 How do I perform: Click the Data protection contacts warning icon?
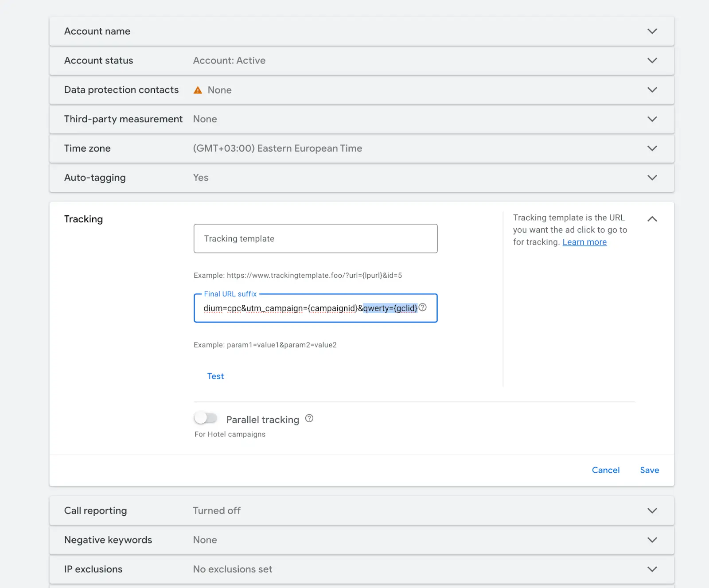point(198,90)
